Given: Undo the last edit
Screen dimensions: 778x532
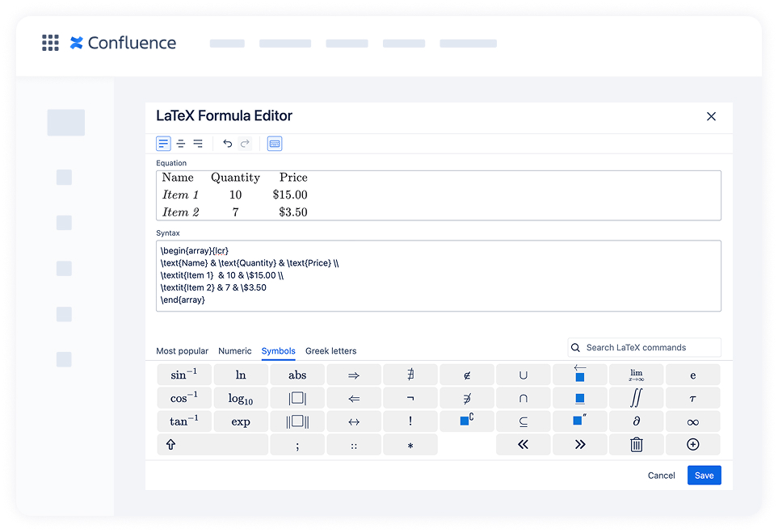Looking at the screenshot, I should [x=227, y=144].
